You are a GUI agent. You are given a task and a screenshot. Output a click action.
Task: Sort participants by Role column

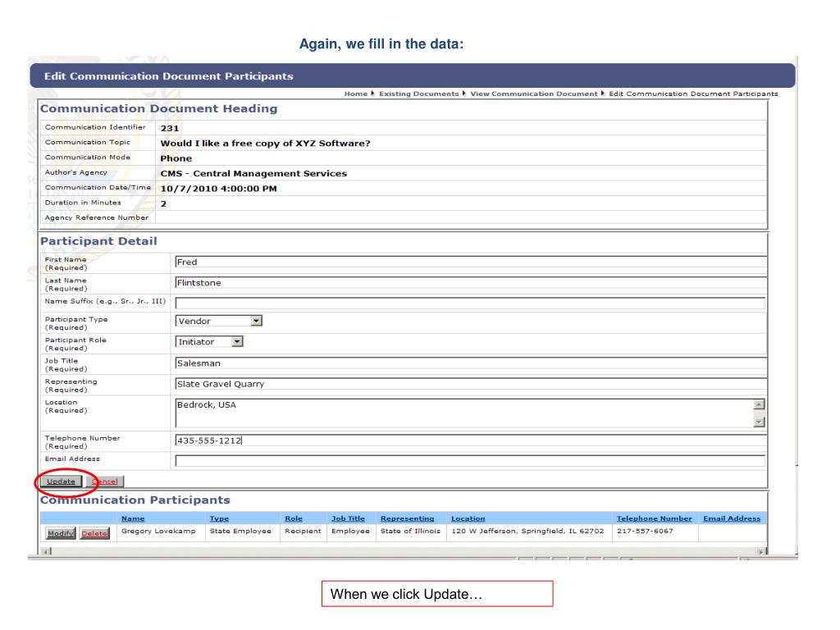[x=294, y=518]
